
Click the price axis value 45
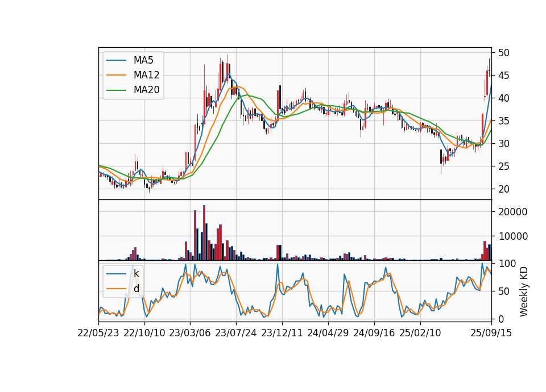pyautogui.click(x=503, y=76)
